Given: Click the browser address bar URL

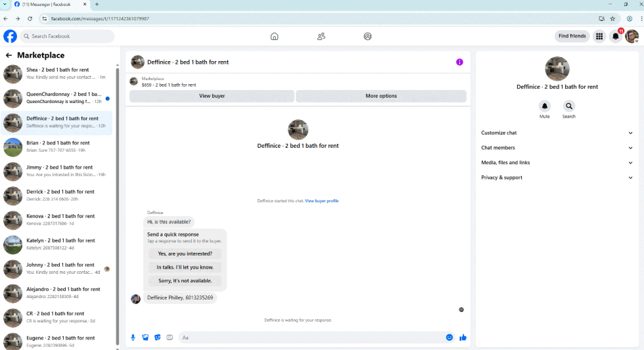Looking at the screenshot, I should [x=100, y=18].
